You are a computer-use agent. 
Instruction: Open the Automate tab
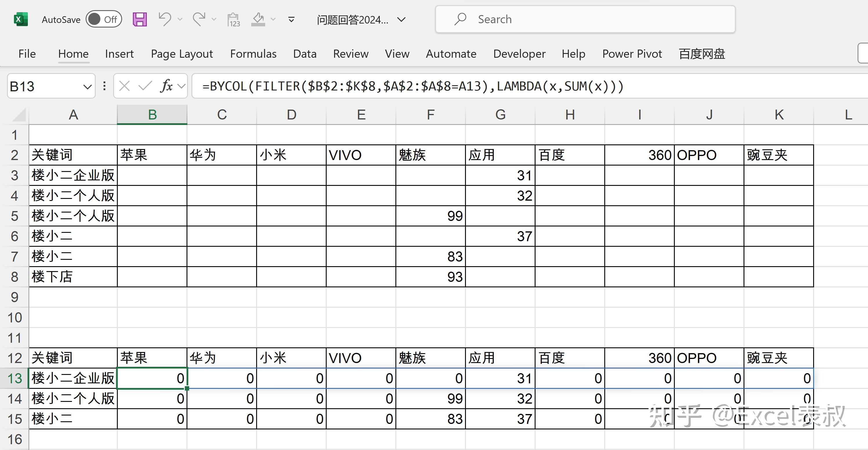451,54
